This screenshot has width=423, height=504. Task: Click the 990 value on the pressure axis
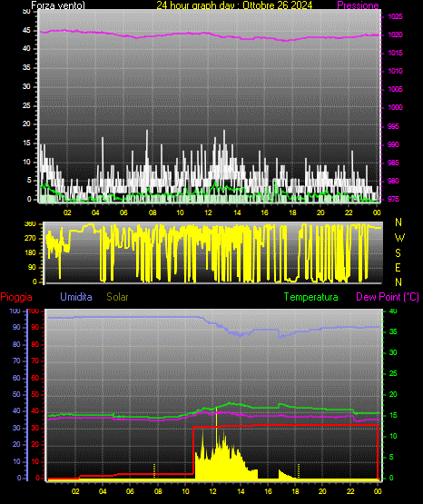(393, 144)
